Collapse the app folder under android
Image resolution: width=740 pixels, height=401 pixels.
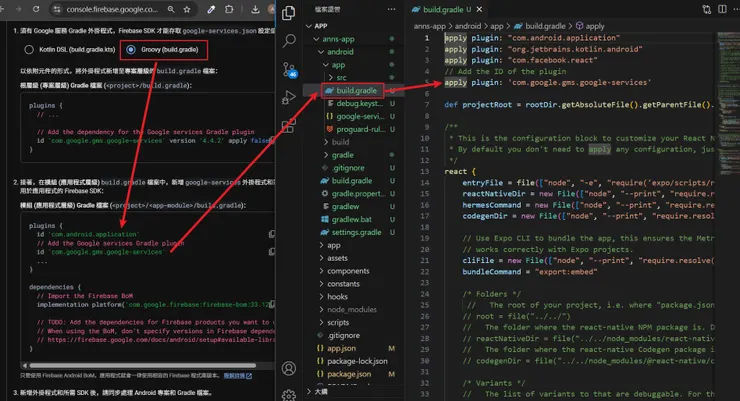(326, 65)
